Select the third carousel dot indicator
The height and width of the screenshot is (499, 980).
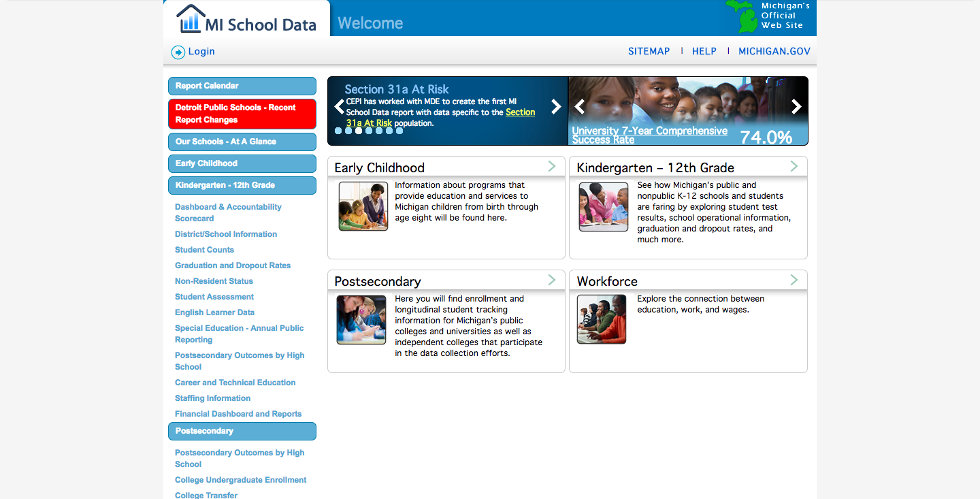[x=359, y=131]
